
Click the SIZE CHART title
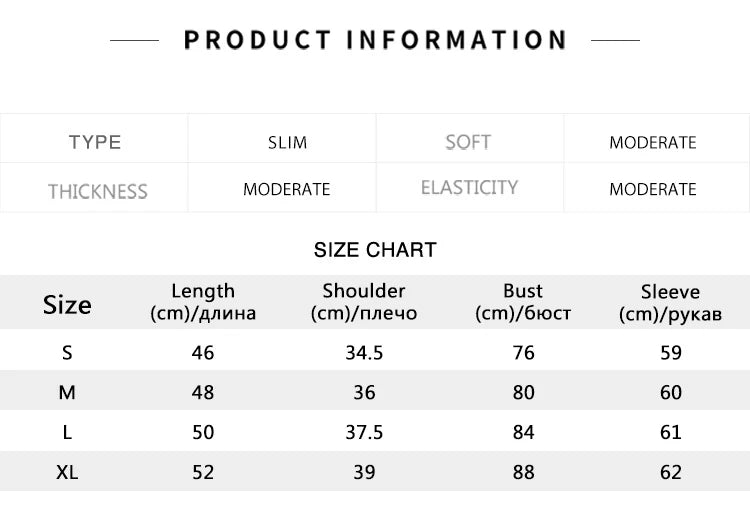click(x=375, y=250)
